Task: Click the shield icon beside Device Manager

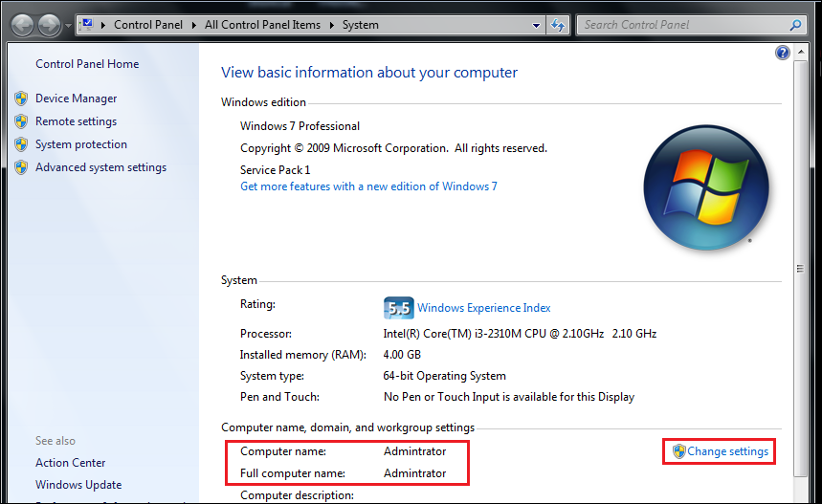Action: click(x=21, y=99)
